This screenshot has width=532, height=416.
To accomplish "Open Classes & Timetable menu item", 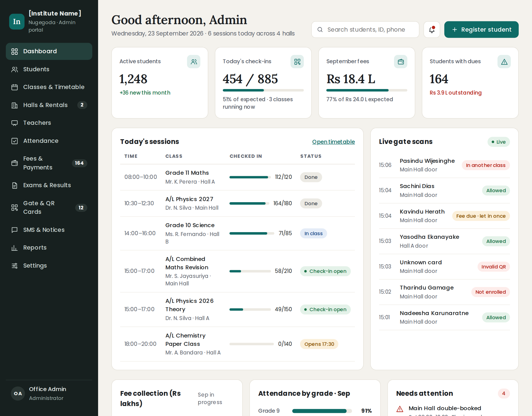I will pos(49,87).
